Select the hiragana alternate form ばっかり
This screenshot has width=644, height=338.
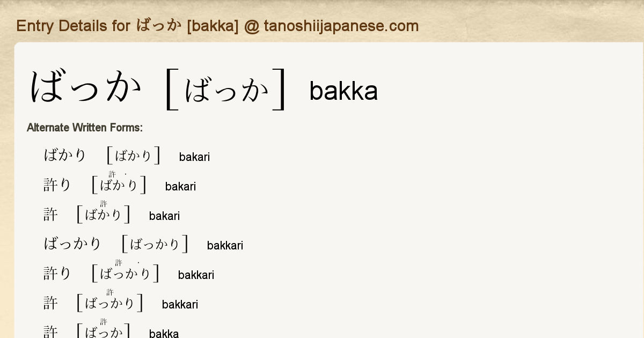[x=72, y=244]
